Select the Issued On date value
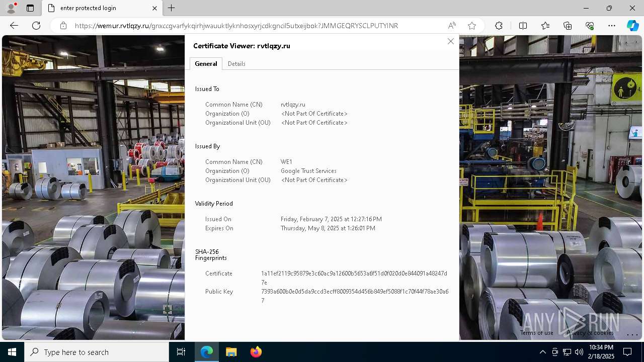The height and width of the screenshot is (362, 644). 331,219
